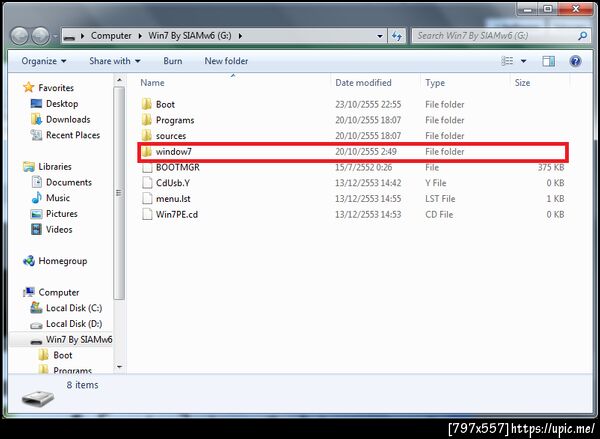Click the Boot folder icon in file list
Image resolution: width=600 pixels, height=439 pixels.
(x=147, y=104)
